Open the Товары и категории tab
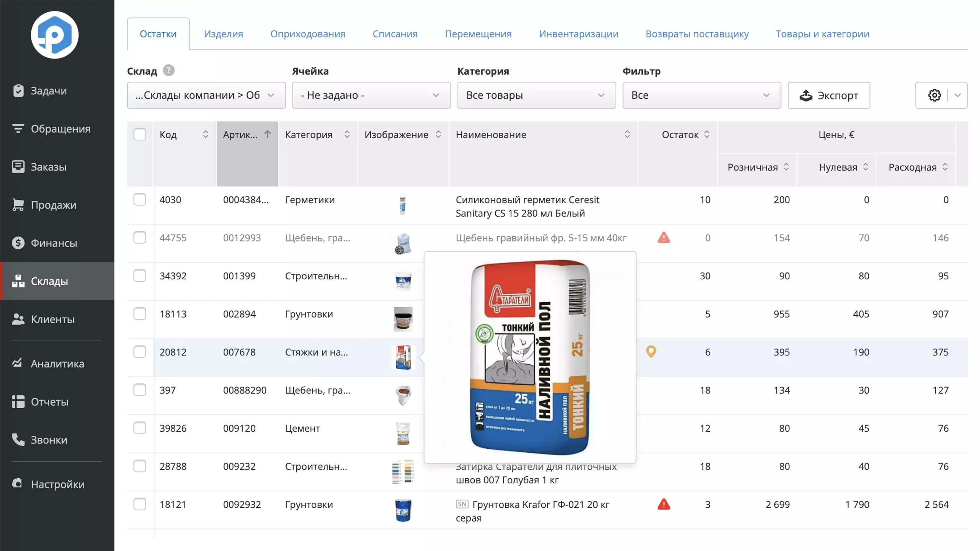The width and height of the screenshot is (980, 551). pos(822,34)
